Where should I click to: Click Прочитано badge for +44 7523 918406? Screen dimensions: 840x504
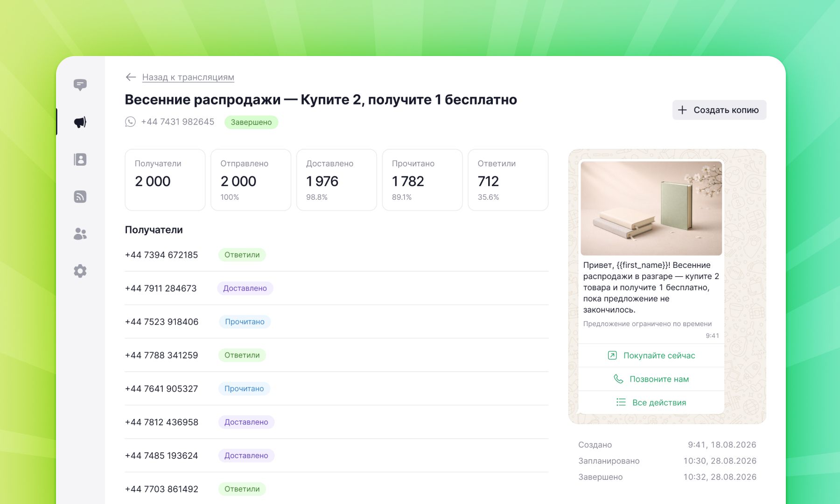point(245,322)
